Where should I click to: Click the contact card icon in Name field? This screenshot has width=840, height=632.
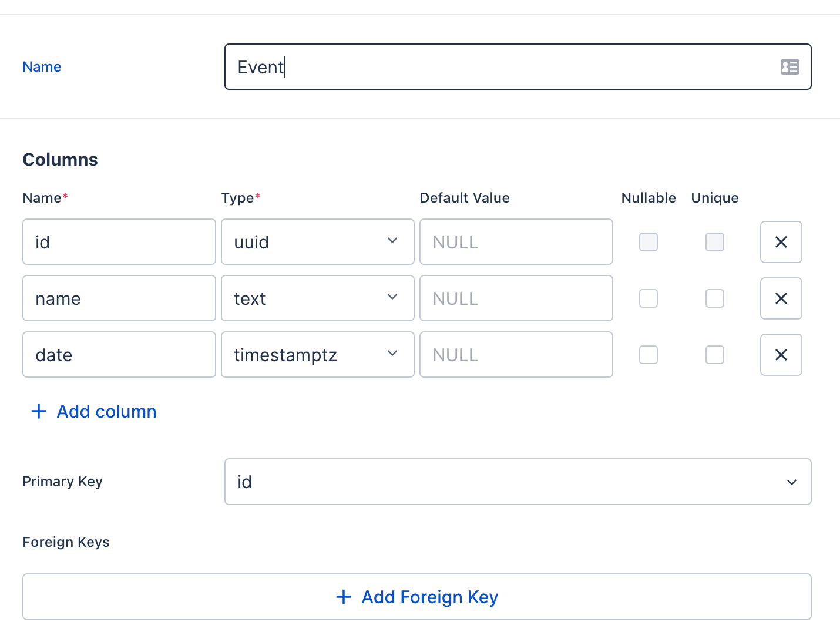point(789,66)
